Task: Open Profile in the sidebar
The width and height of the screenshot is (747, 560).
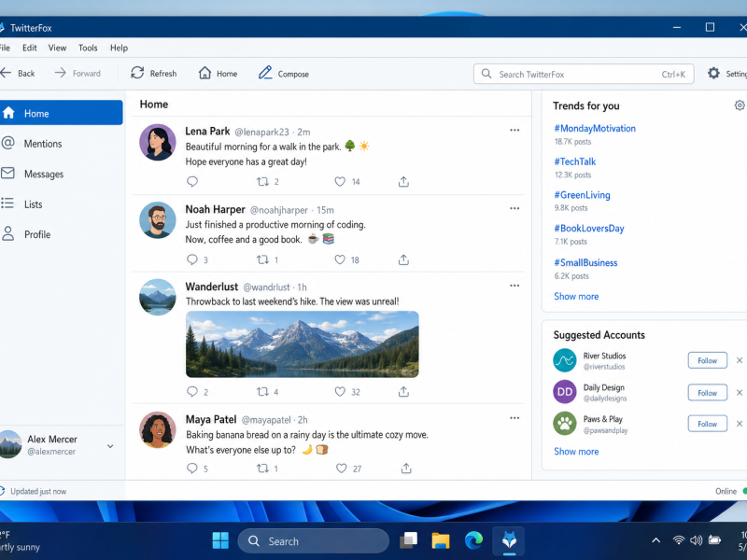Action: point(61,234)
